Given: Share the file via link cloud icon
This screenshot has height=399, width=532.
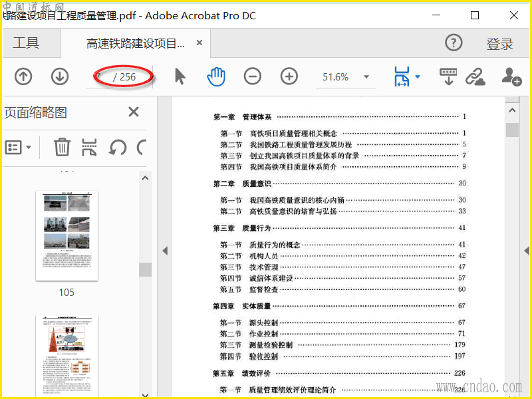Looking at the screenshot, I should click(x=475, y=76).
